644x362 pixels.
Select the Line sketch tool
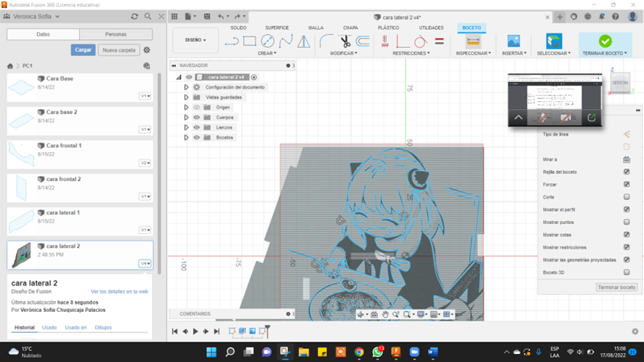coord(232,41)
